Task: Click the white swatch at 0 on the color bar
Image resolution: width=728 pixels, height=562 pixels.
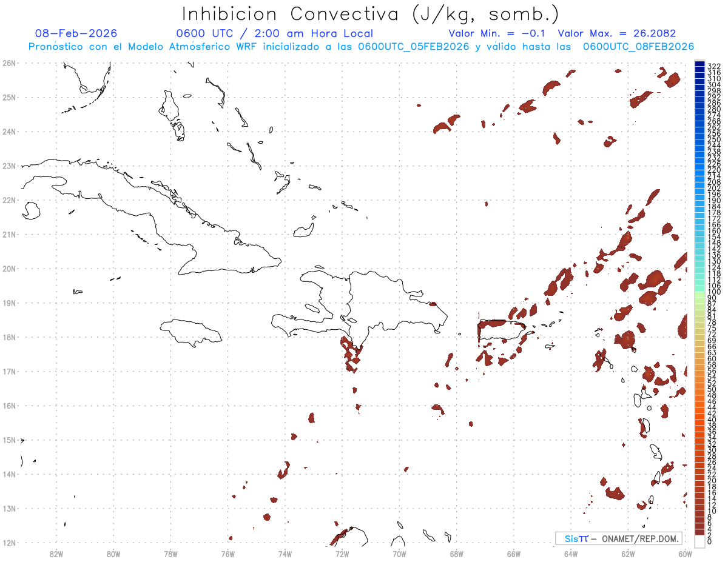Action: [x=699, y=541]
